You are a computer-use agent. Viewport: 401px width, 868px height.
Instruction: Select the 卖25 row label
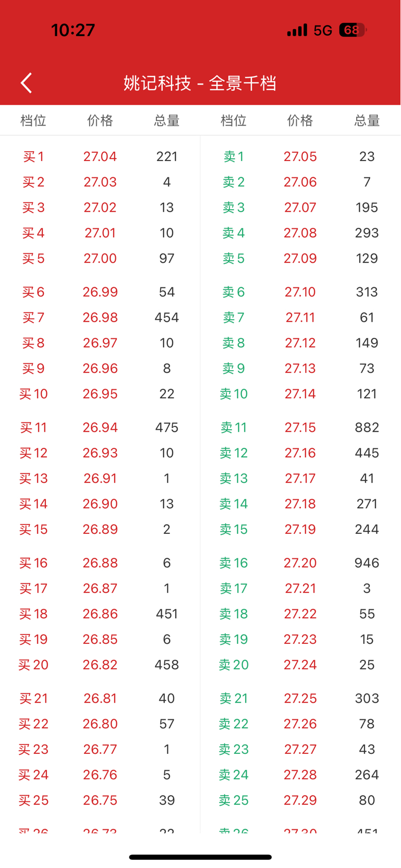coord(234,800)
